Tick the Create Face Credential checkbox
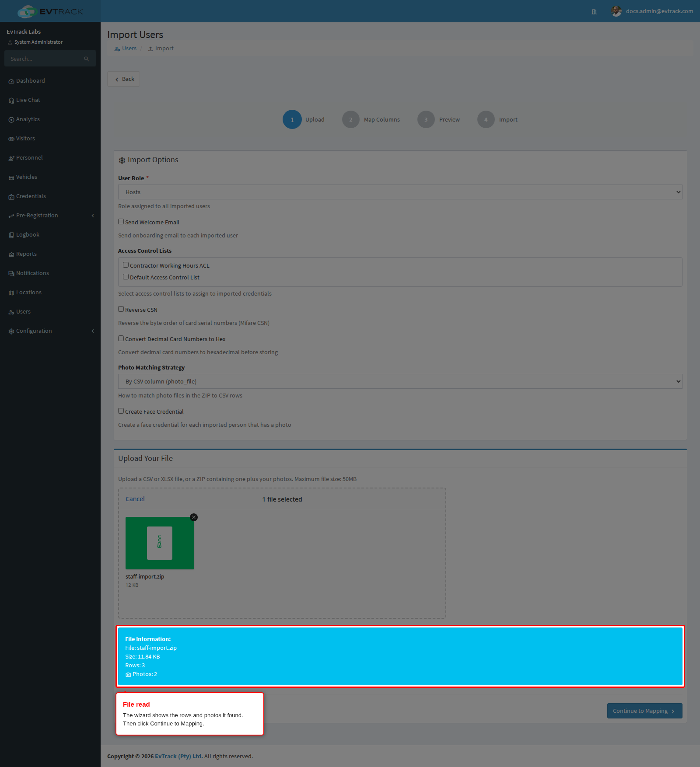700x767 pixels. 121,411
